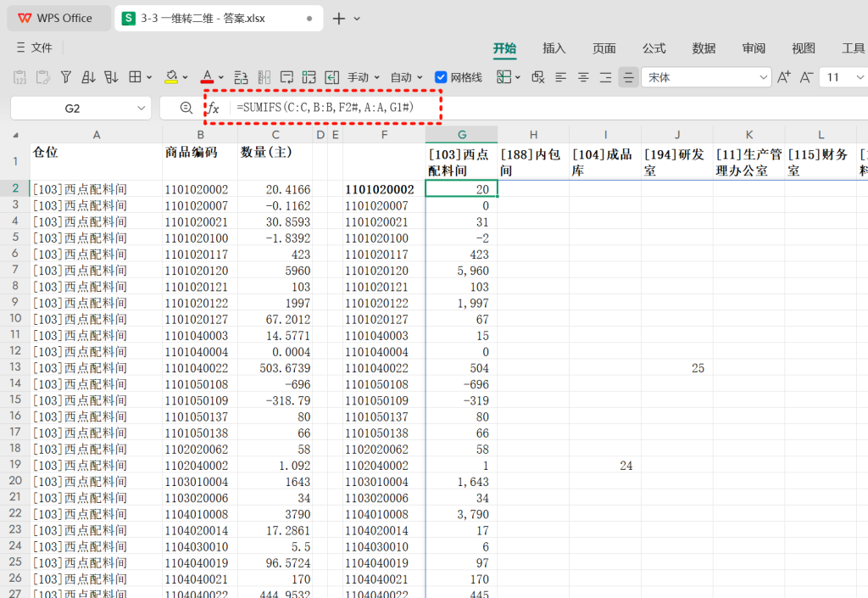
Task: Click the filter funnel icon
Action: 66,77
